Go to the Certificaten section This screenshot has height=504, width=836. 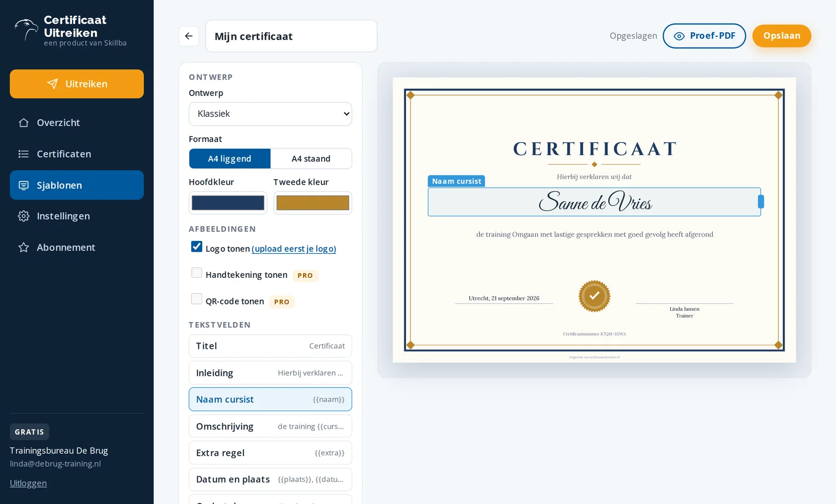click(x=77, y=154)
